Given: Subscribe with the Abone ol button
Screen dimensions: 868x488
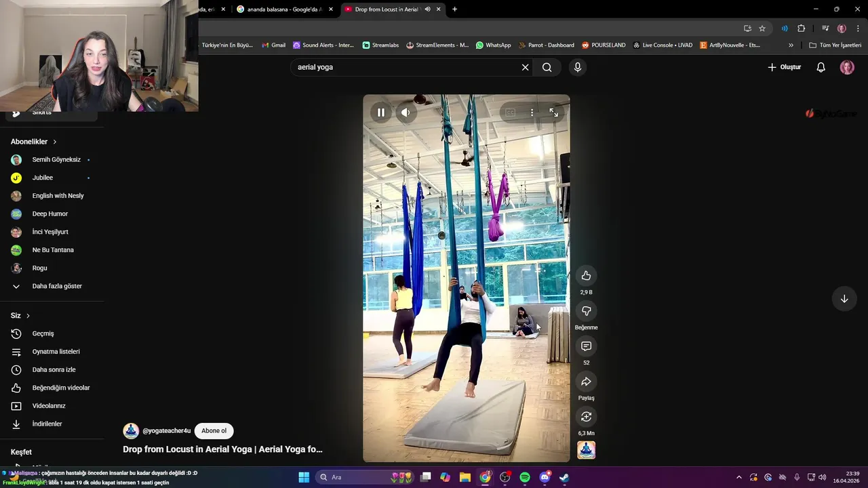Looking at the screenshot, I should 214,431.
